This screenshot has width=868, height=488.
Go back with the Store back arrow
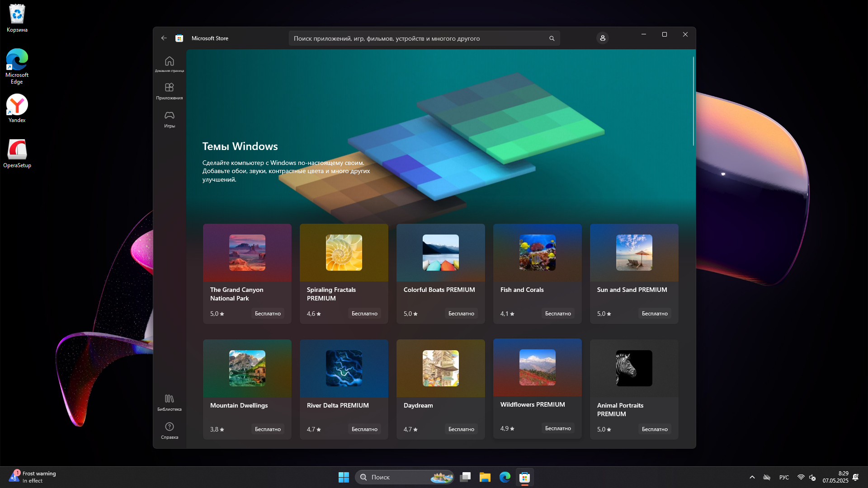click(x=164, y=38)
